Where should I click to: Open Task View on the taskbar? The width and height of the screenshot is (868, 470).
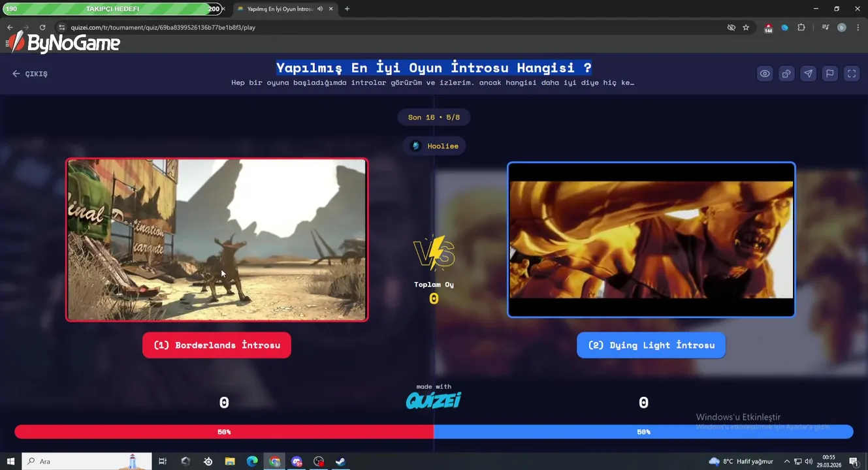point(163,462)
